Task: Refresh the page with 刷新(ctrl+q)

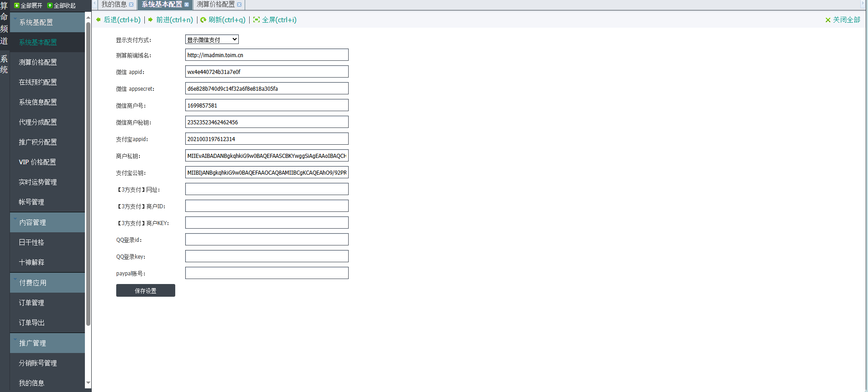Action: (223, 20)
